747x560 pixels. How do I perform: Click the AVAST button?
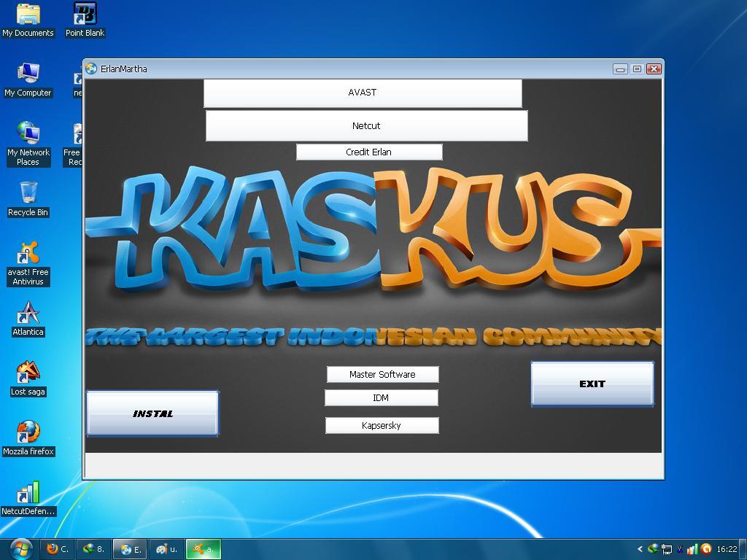pos(363,93)
